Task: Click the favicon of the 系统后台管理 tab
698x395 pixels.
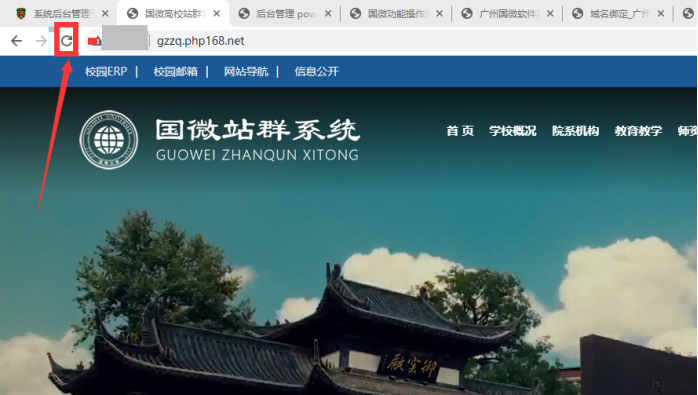Action: (x=21, y=14)
